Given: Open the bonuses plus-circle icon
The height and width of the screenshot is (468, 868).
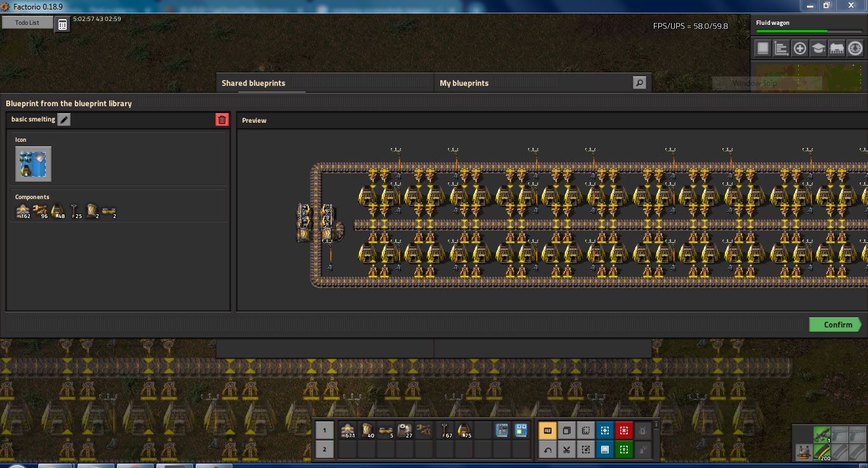Looking at the screenshot, I should tap(800, 48).
